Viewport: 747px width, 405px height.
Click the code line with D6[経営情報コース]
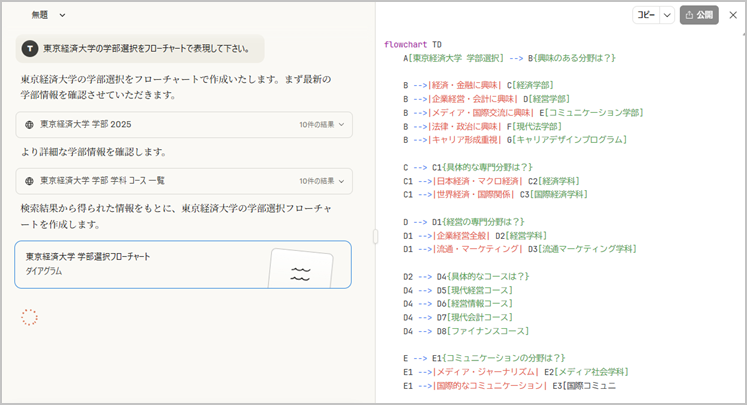pos(458,304)
